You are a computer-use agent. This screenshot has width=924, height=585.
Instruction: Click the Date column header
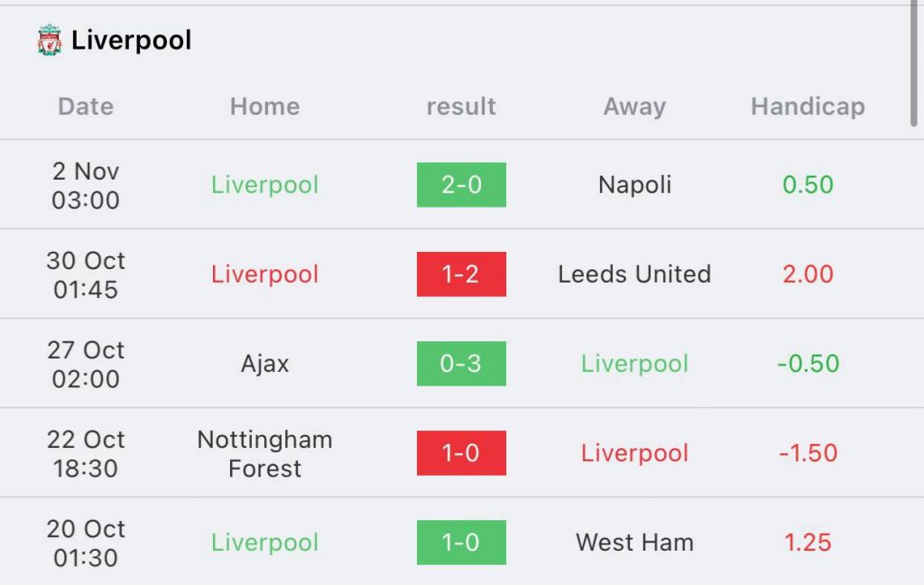[x=86, y=107]
